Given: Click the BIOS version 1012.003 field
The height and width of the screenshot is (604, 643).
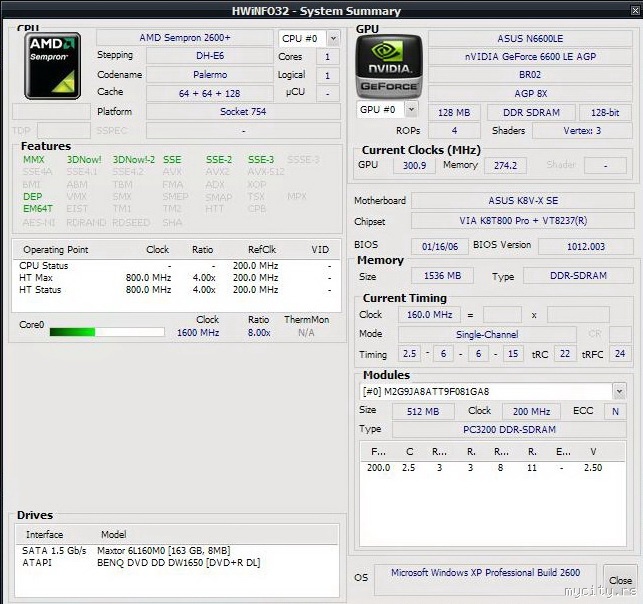Looking at the screenshot, I should tap(586, 246).
